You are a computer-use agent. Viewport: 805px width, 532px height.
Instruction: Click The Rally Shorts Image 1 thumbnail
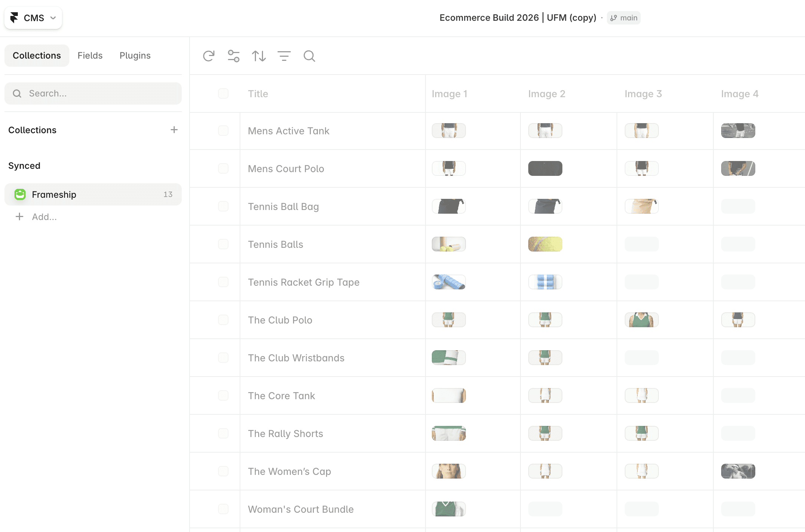[x=449, y=433]
